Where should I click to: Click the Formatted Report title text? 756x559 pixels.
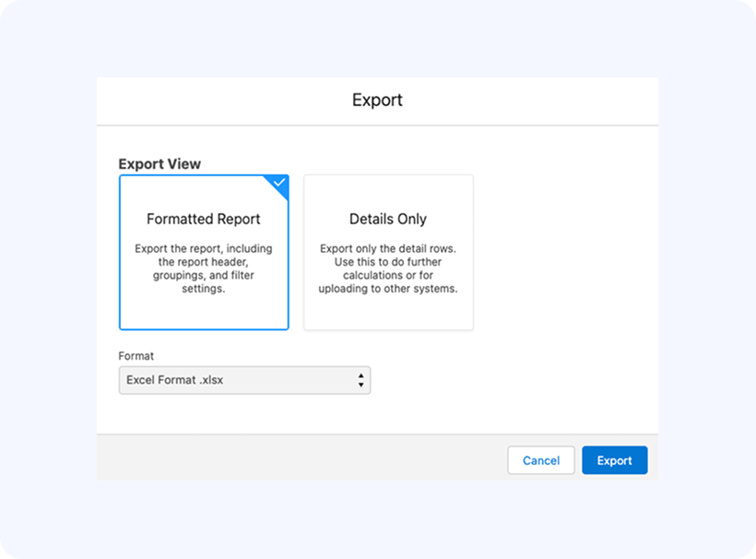[x=204, y=220]
